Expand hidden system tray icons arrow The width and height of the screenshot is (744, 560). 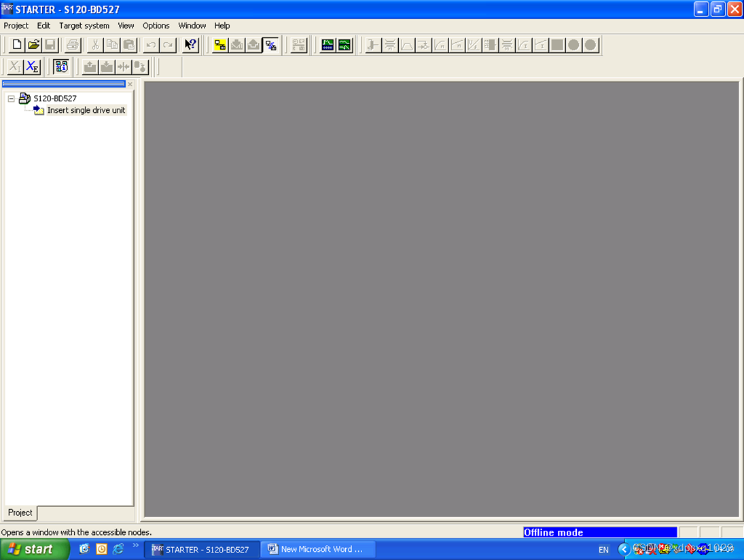(x=624, y=550)
